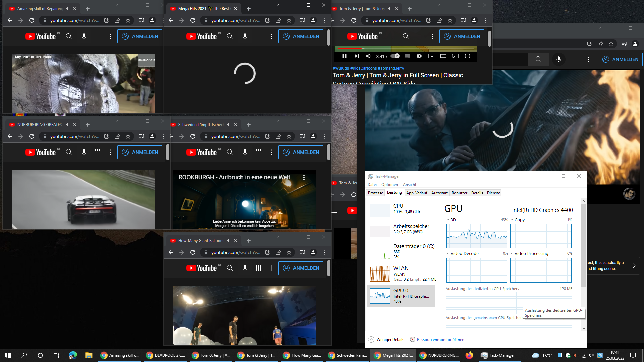Switch to theater mode in player
This screenshot has width=644, height=362.
[x=443, y=56]
